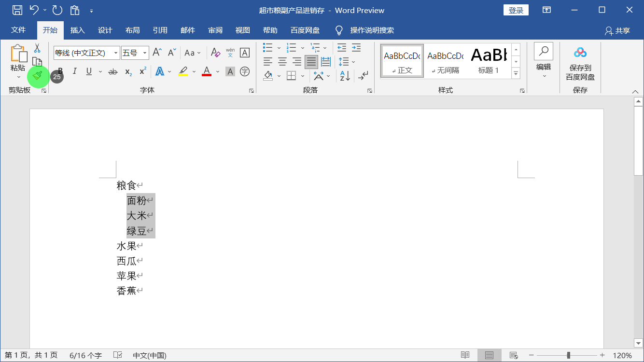The height and width of the screenshot is (362, 644).
Task: Open the phonetic guide (wén) tool
Action: pos(230,53)
